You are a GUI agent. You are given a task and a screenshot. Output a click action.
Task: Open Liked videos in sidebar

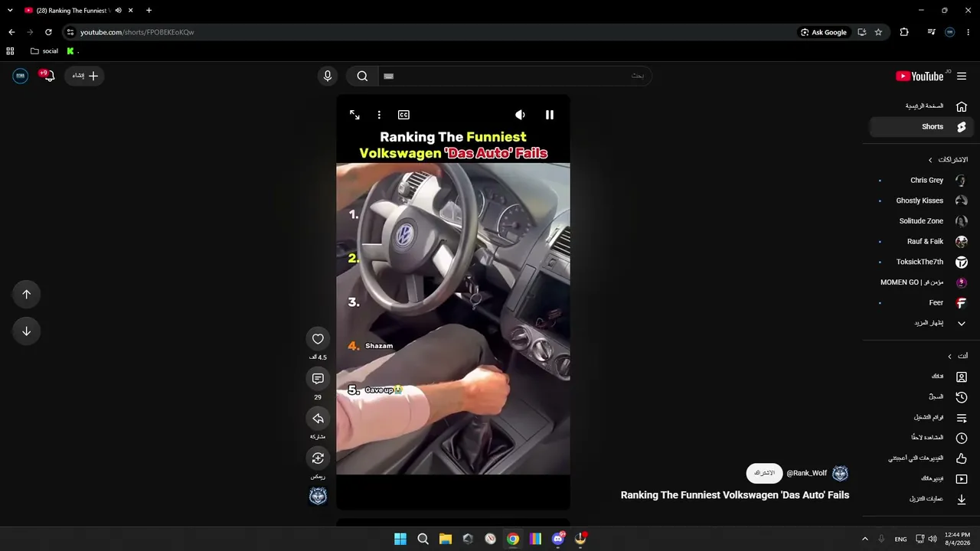click(x=922, y=458)
